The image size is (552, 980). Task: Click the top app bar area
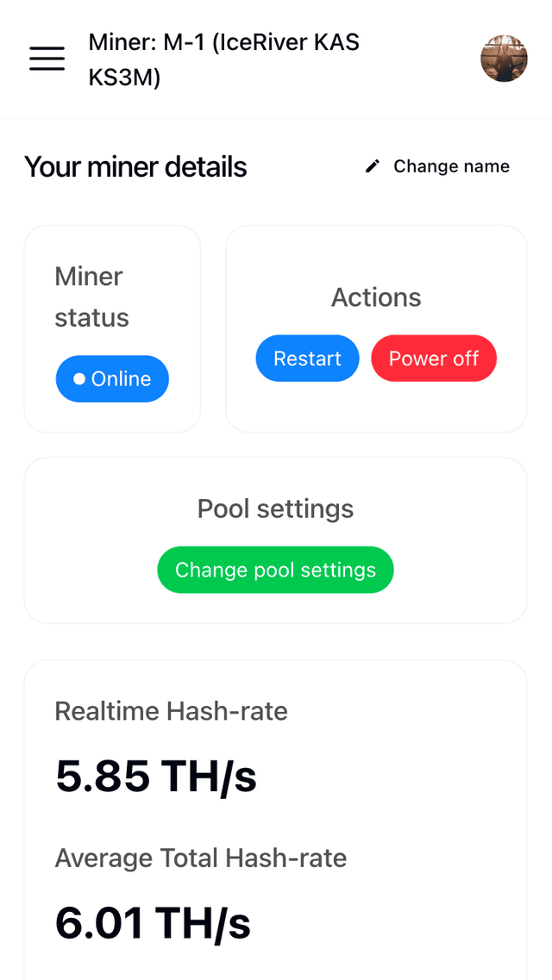point(276,59)
